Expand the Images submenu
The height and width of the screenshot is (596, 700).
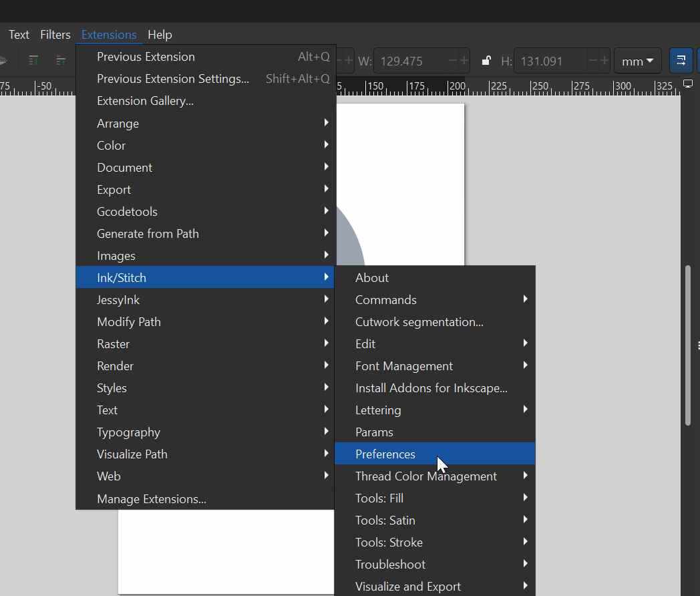point(205,255)
